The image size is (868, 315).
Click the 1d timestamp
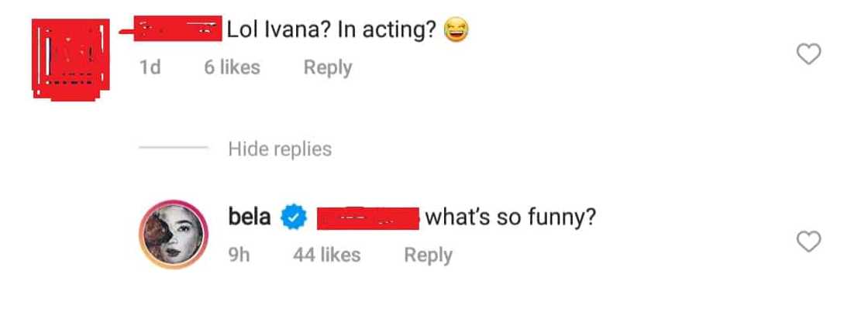(x=150, y=68)
